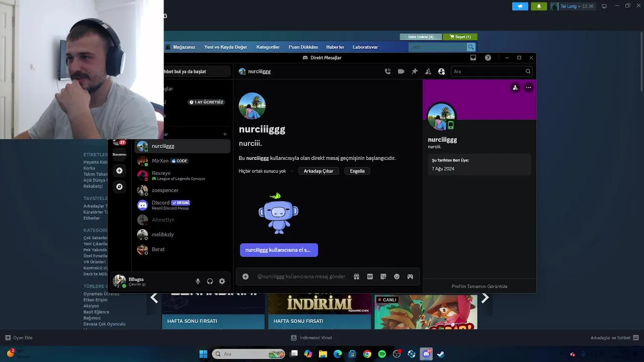This screenshot has width=644, height=362.
Task: Click the Arkadaşı Çıkar button
Action: point(318,171)
